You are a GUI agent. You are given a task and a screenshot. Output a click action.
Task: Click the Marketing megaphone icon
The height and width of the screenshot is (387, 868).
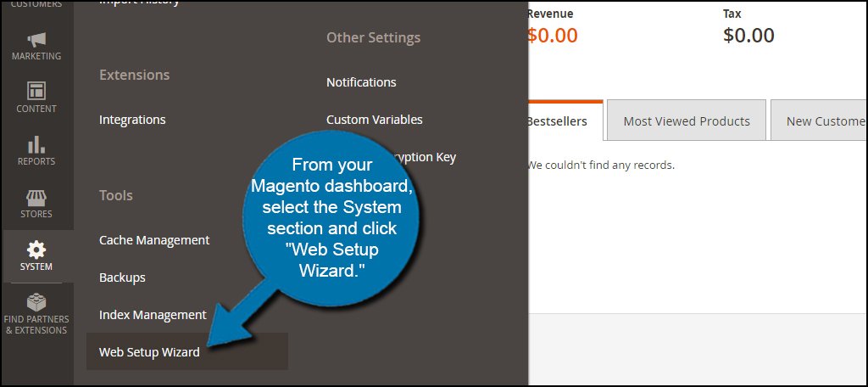point(36,39)
